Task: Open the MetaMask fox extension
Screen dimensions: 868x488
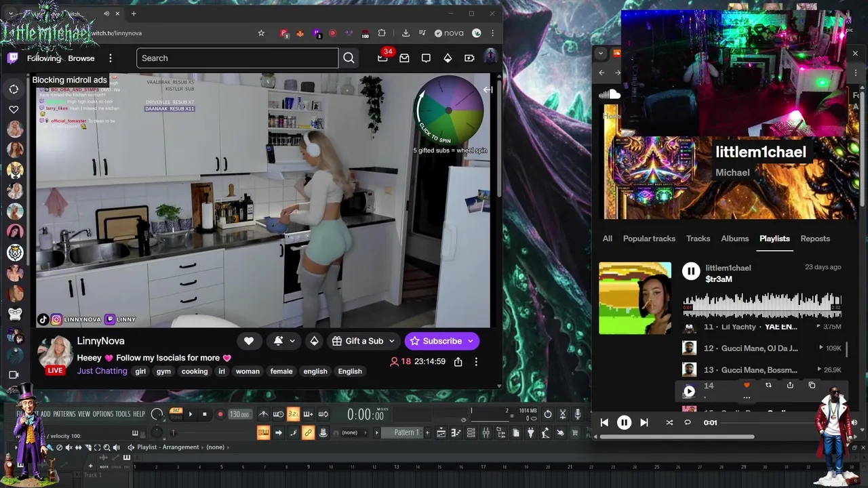Action: coord(300,33)
